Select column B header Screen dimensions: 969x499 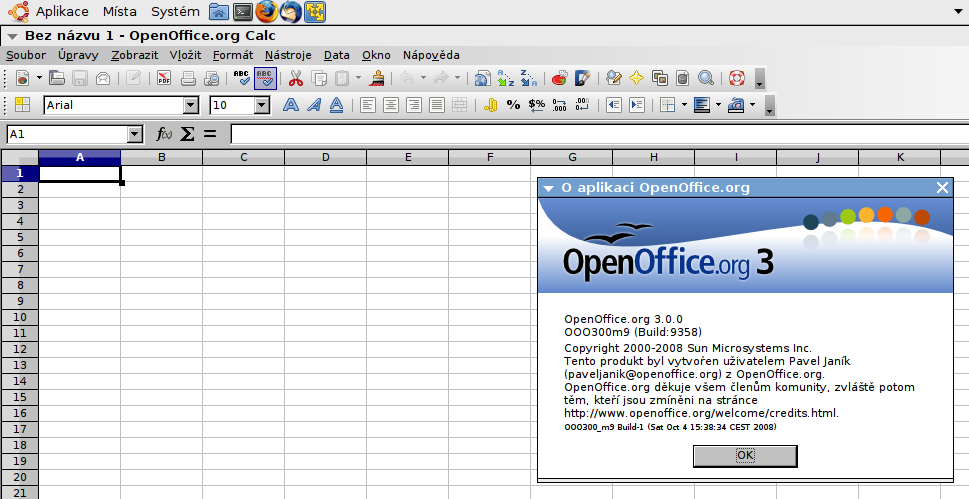tap(161, 158)
